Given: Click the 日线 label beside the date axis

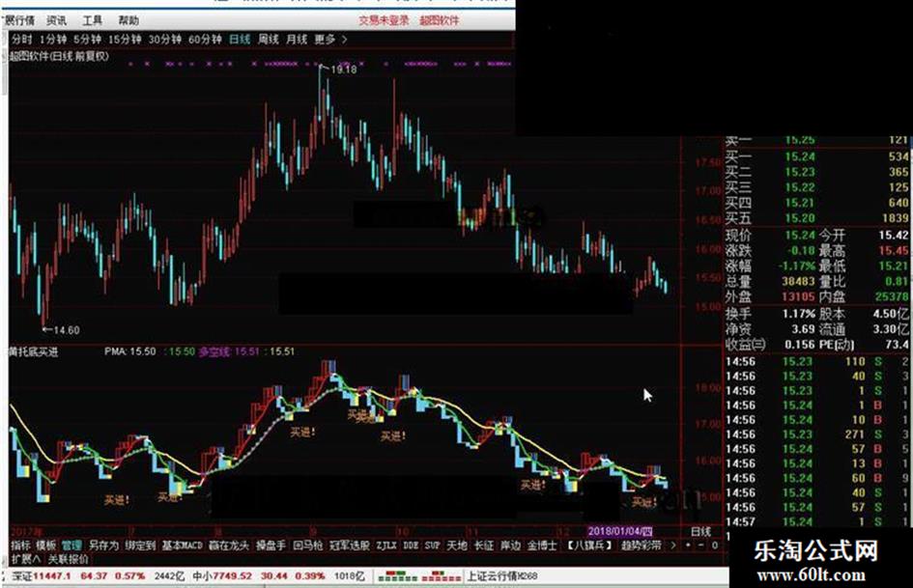Looking at the screenshot, I should 700,532.
